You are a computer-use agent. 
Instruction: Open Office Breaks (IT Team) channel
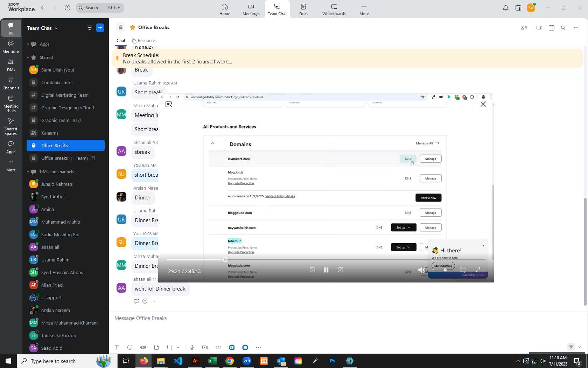tap(65, 158)
